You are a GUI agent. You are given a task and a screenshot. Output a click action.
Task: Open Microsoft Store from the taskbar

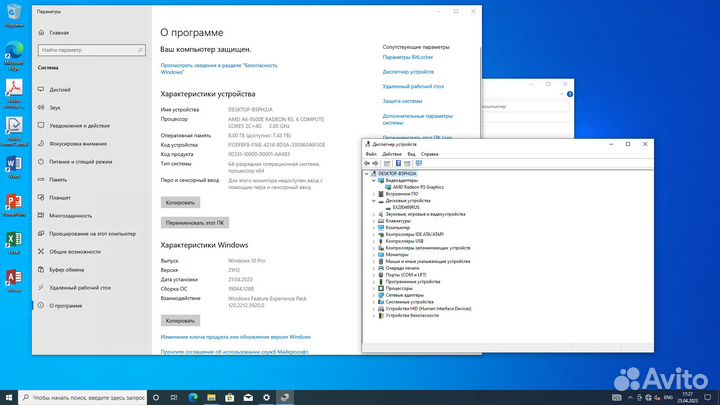(230, 398)
